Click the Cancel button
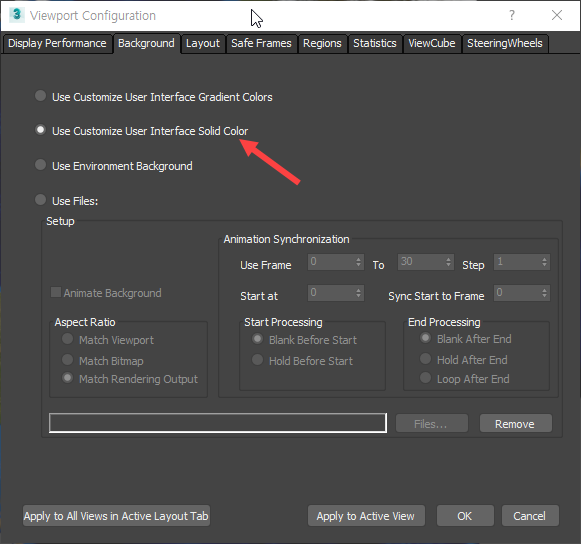This screenshot has width=581, height=544. click(x=530, y=515)
